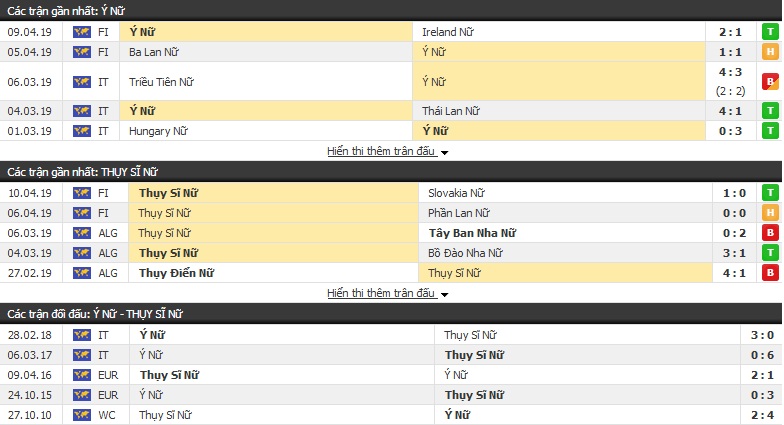Click the world flag icon in the 28.02.18 row
The image size is (784, 425).
click(82, 335)
